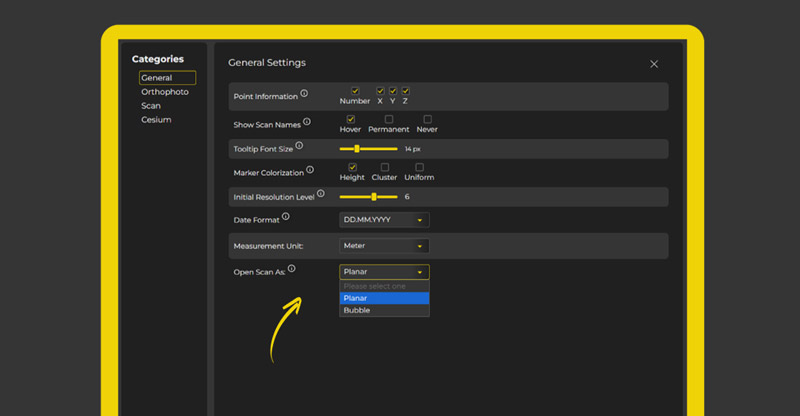Select Bubble from the dropdown list
The image size is (800, 416).
[x=384, y=310]
